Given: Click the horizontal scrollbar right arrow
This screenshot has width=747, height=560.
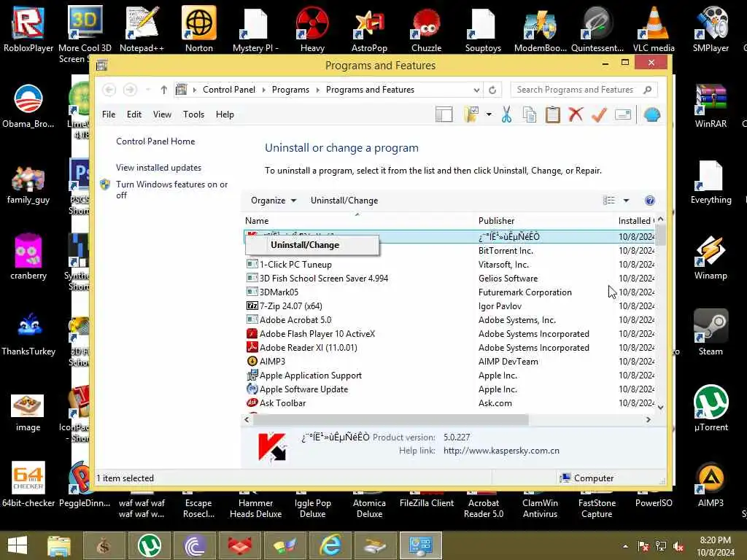Looking at the screenshot, I should [x=649, y=419].
